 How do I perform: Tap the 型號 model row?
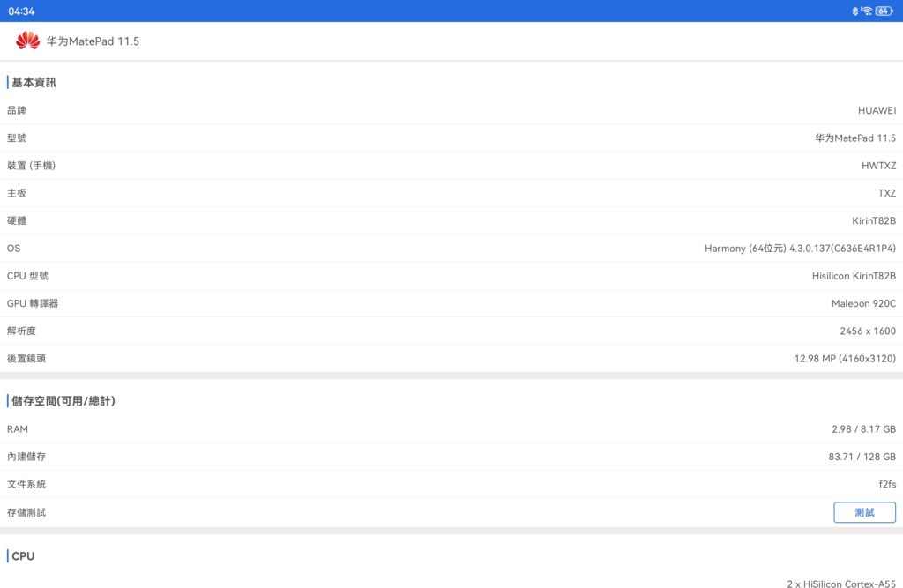click(451, 138)
